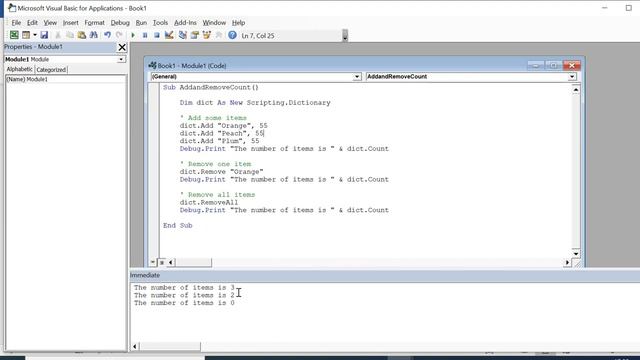Click the Full Module View button at code window bottom
Viewport: 640px width, 360px height.
pos(162,262)
